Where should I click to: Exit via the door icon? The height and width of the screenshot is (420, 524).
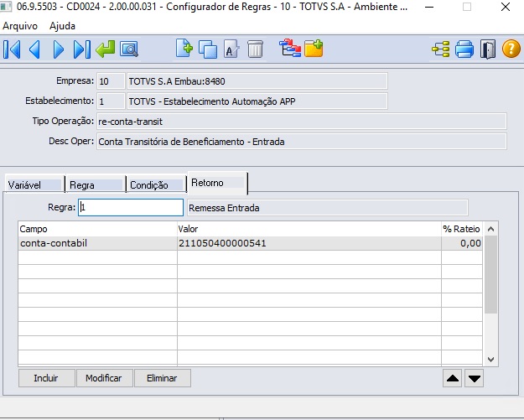488,49
